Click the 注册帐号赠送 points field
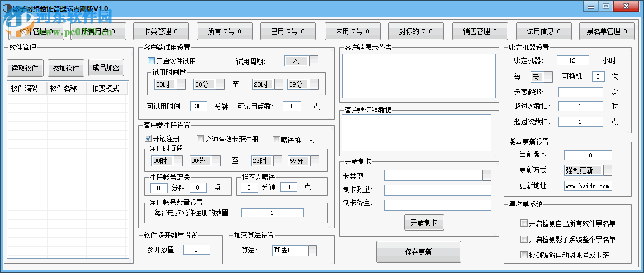The image size is (644, 273). tap(198, 188)
